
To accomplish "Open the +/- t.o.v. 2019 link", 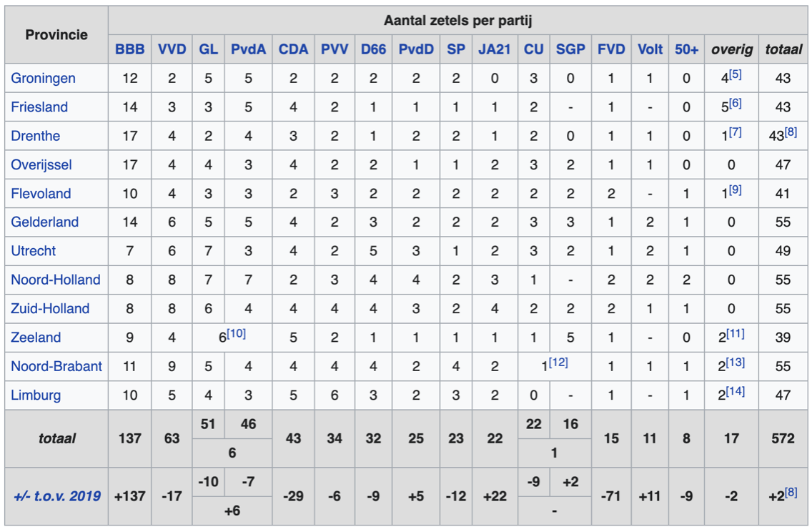I will tap(57, 496).
